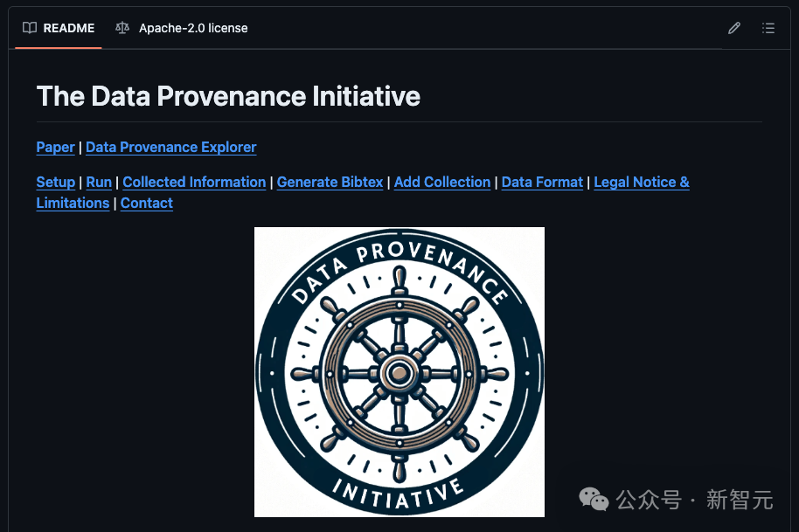Open the Apache-2.0 license tab

182,28
